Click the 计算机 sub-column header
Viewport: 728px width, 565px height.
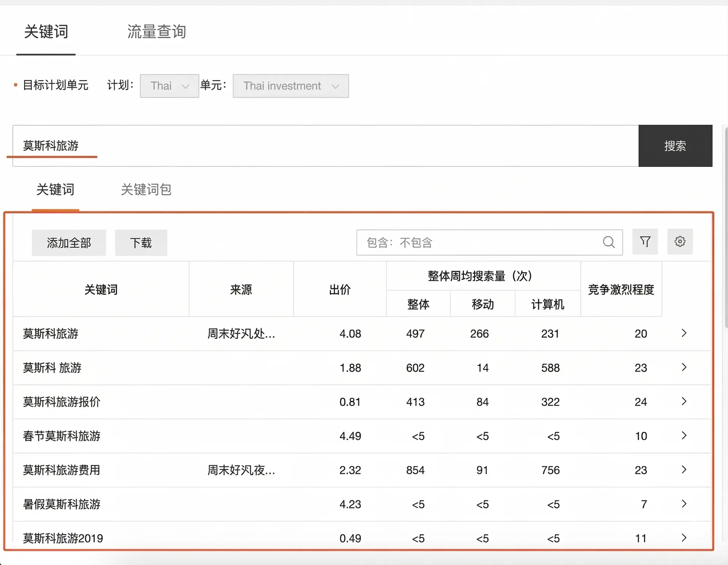pyautogui.click(x=548, y=304)
